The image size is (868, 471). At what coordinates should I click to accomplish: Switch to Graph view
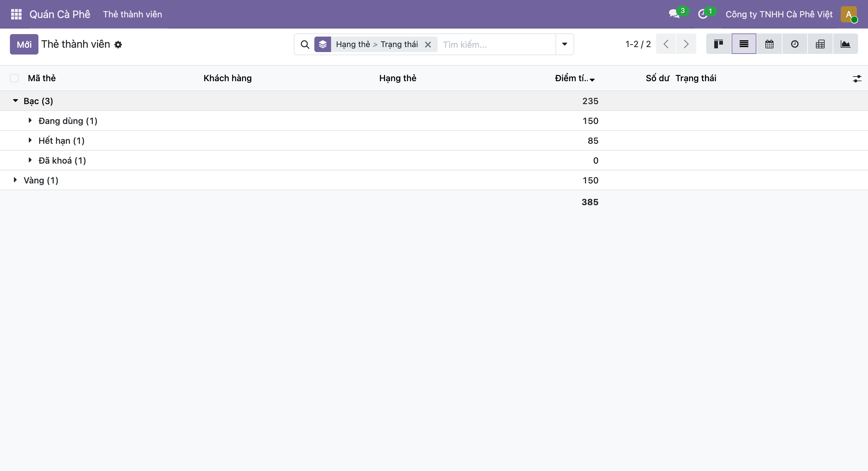tap(845, 44)
